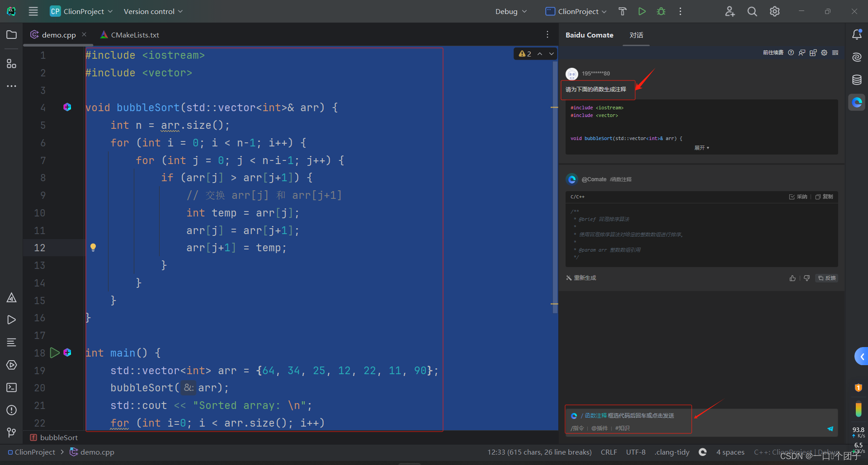Build the project with hammer icon

[x=623, y=11]
